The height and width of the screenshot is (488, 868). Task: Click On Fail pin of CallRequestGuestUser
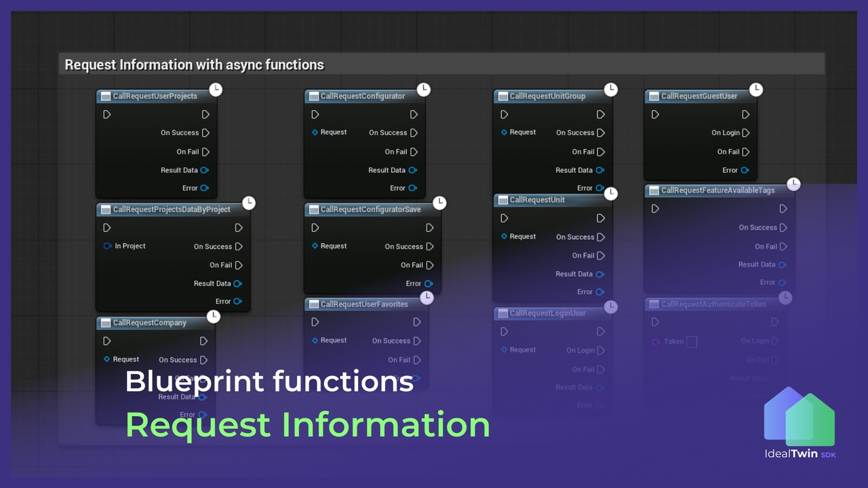point(746,152)
